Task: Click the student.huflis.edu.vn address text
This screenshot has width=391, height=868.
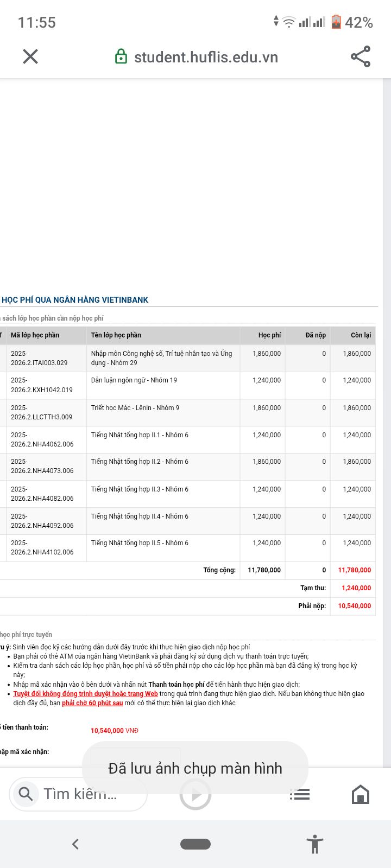Action: (x=206, y=57)
